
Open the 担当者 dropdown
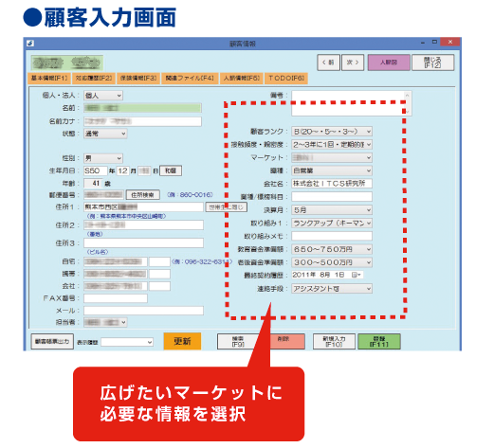point(105,322)
